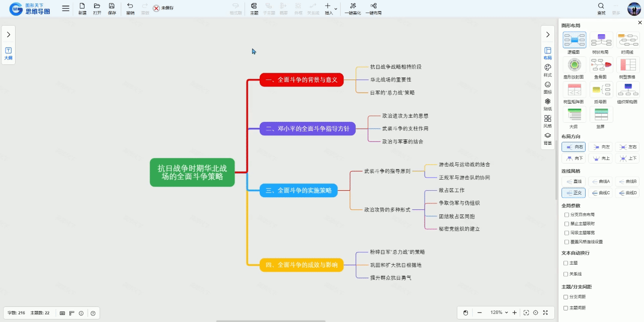Open the hamburger main menu
Viewport: 644px width, 322px height.
(66, 8)
